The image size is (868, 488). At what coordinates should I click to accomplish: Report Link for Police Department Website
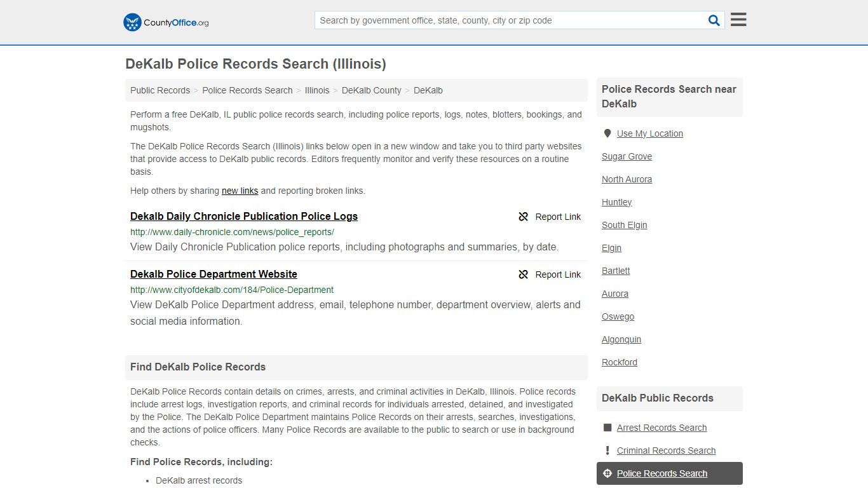click(x=550, y=274)
